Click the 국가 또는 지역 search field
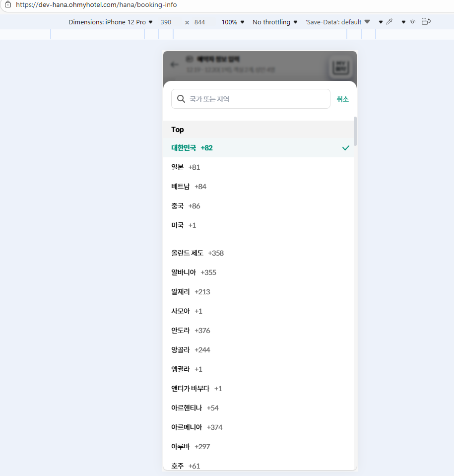 click(x=251, y=99)
